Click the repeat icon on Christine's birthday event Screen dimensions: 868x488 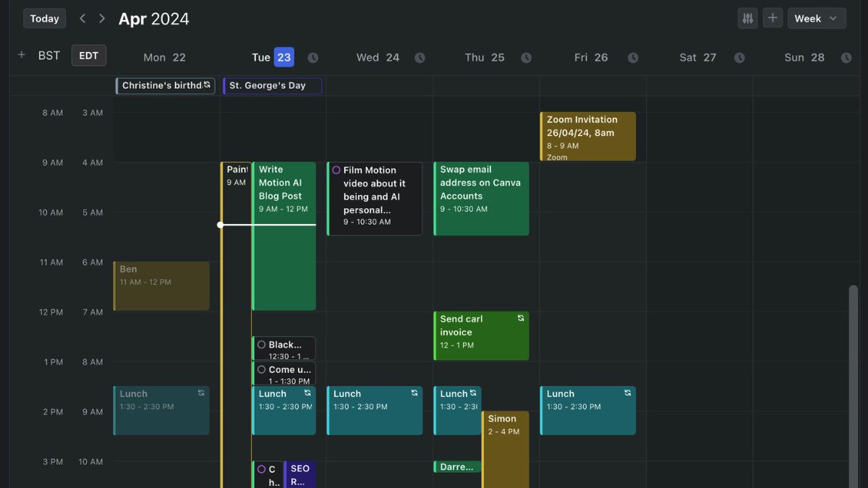[208, 85]
